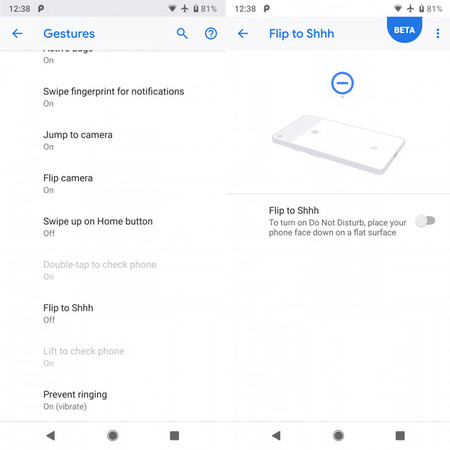
Task: Tap the right navigation back triangle
Action: tap(276, 435)
